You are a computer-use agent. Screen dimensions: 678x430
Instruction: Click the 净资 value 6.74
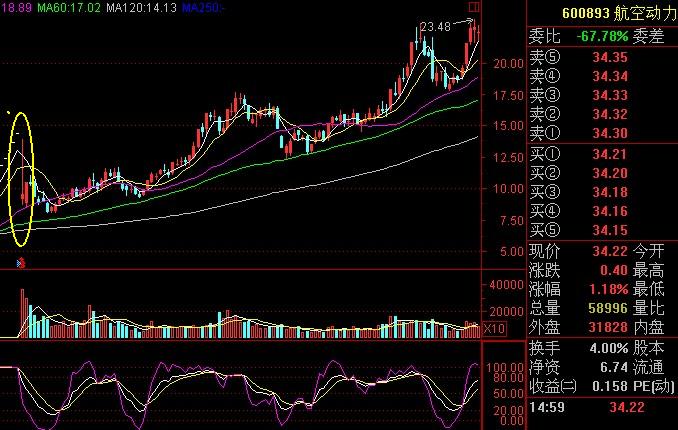point(614,367)
